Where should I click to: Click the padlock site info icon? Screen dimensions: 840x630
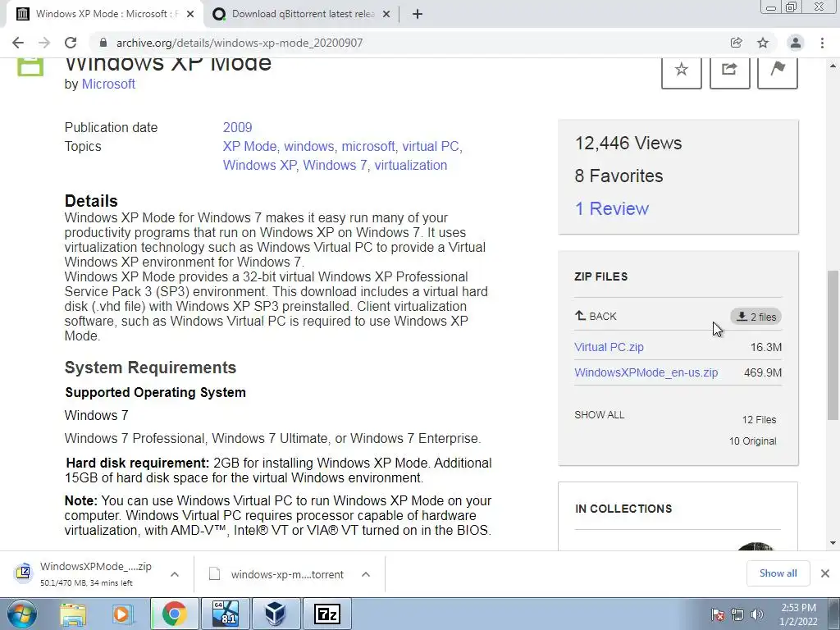click(x=103, y=43)
